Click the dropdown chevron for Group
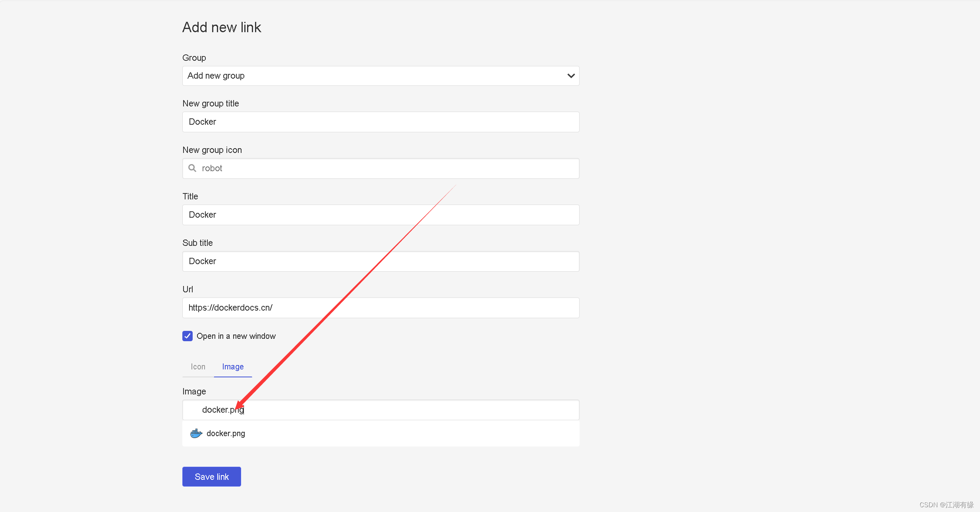The height and width of the screenshot is (512, 980). (x=571, y=75)
